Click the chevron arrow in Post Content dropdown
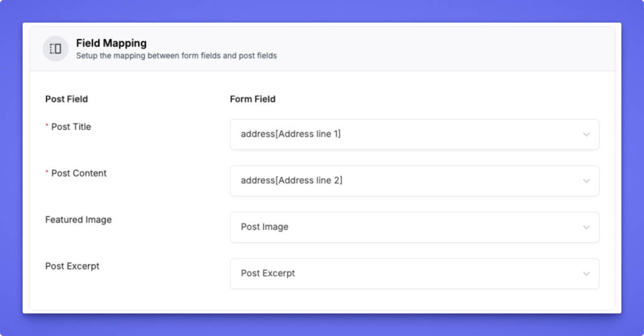Viewport: 644px width, 336px height. coord(586,181)
